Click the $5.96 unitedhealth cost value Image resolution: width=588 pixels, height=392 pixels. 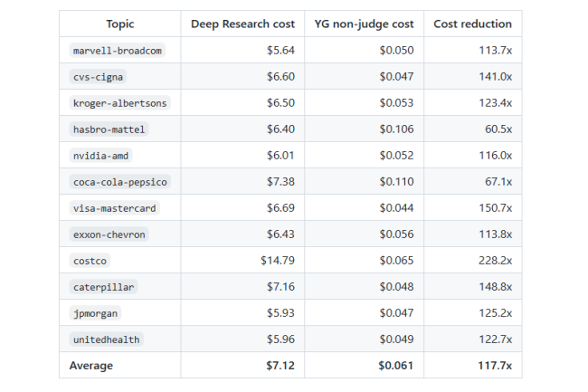(280, 339)
